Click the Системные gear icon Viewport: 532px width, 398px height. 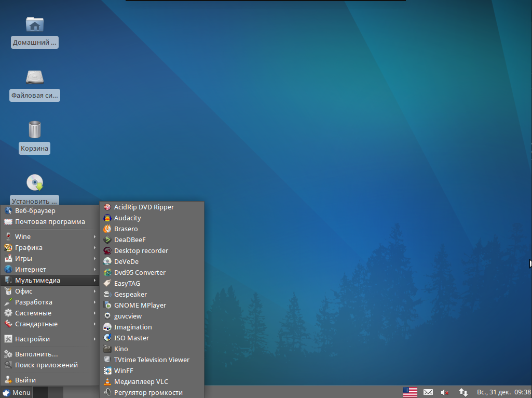(x=8, y=313)
